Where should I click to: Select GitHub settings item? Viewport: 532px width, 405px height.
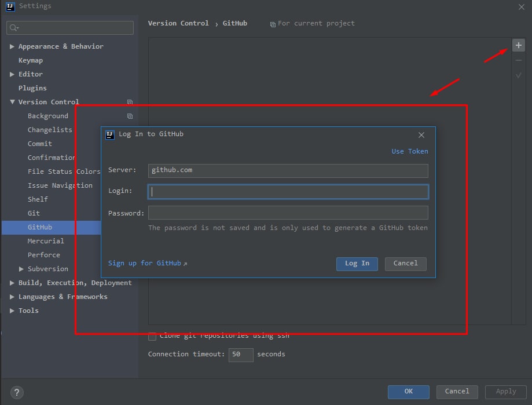40,227
